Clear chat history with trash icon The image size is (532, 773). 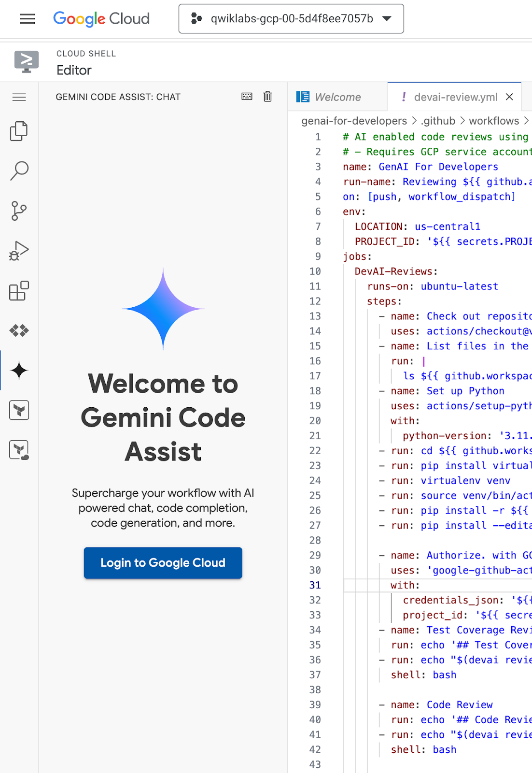267,97
